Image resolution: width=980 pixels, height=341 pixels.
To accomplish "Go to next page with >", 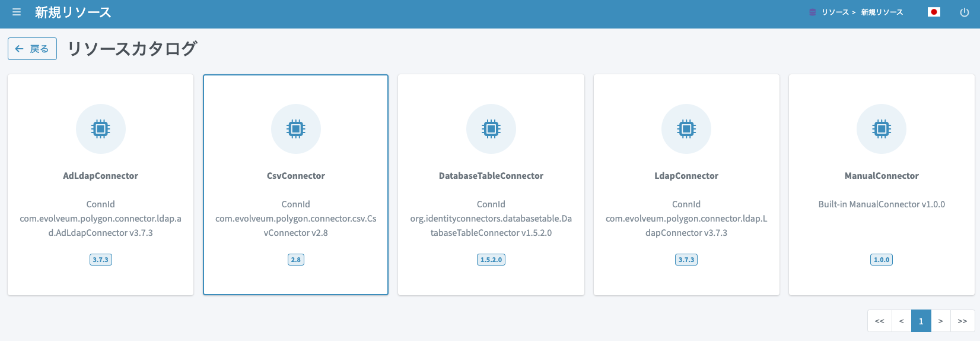I will tap(941, 321).
